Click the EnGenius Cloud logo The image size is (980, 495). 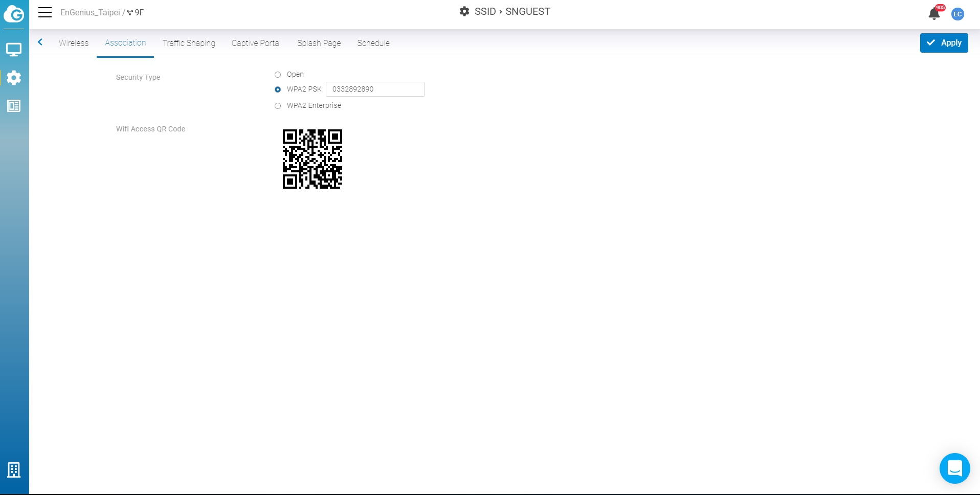(x=14, y=14)
